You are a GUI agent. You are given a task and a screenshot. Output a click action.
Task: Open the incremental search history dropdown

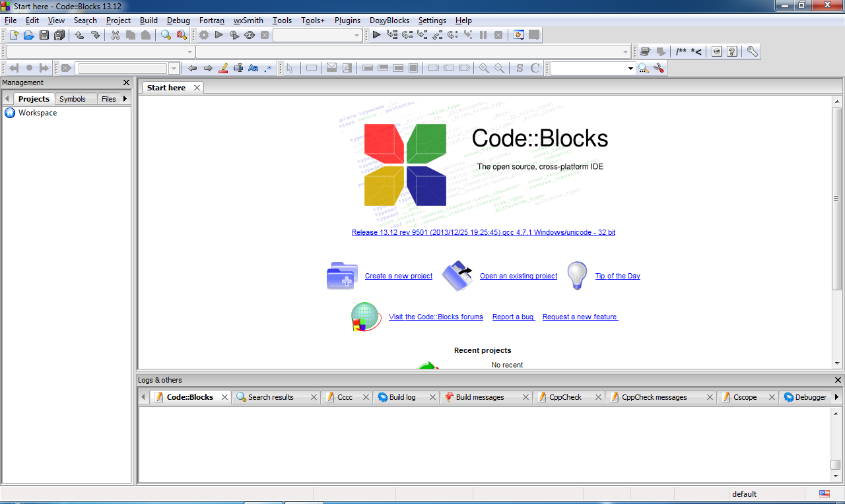coord(174,68)
